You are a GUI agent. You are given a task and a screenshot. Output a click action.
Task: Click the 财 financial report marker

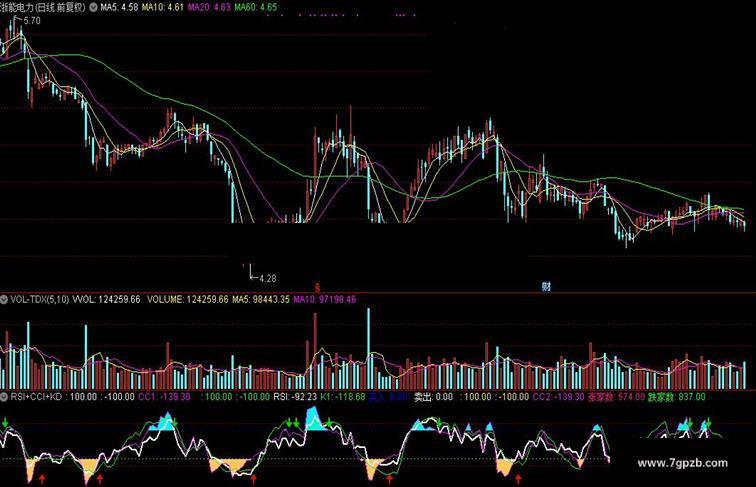click(546, 287)
